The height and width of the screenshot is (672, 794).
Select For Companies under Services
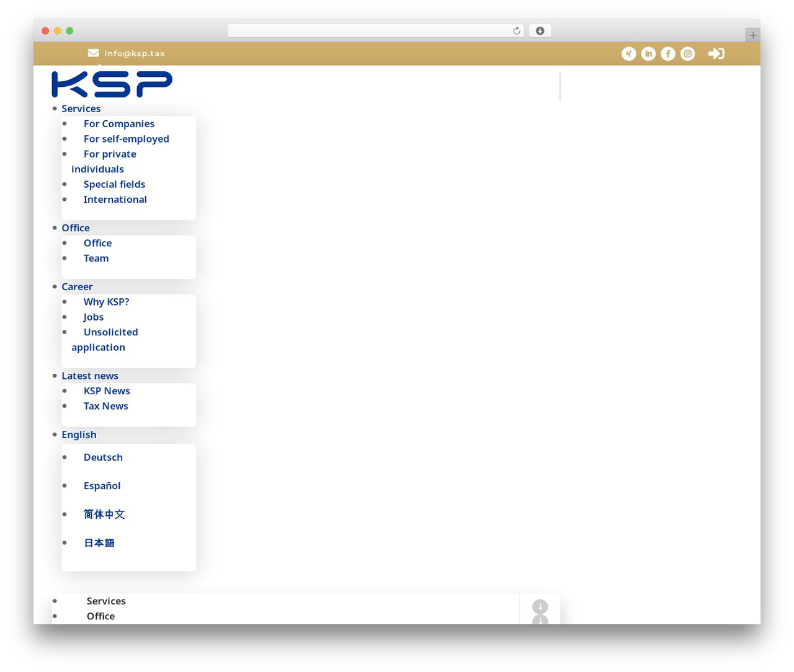pos(119,124)
